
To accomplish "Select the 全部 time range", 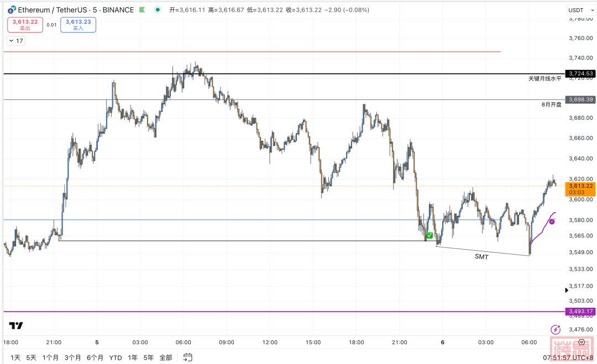I will click(x=165, y=357).
